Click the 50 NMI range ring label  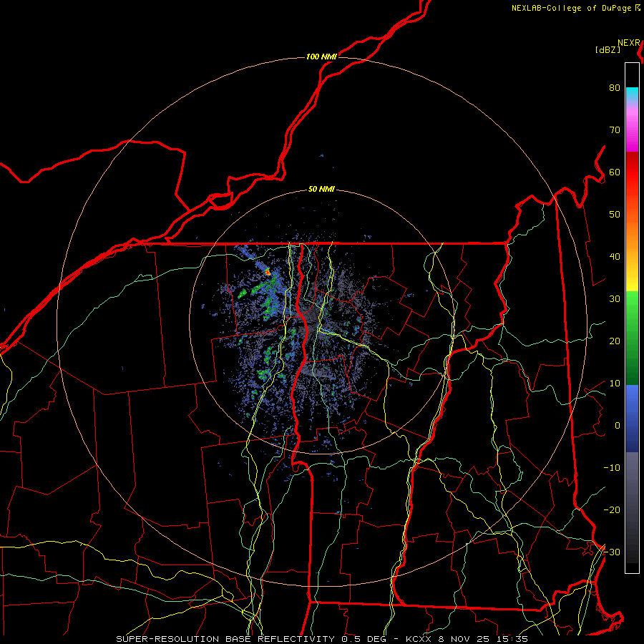click(321, 190)
